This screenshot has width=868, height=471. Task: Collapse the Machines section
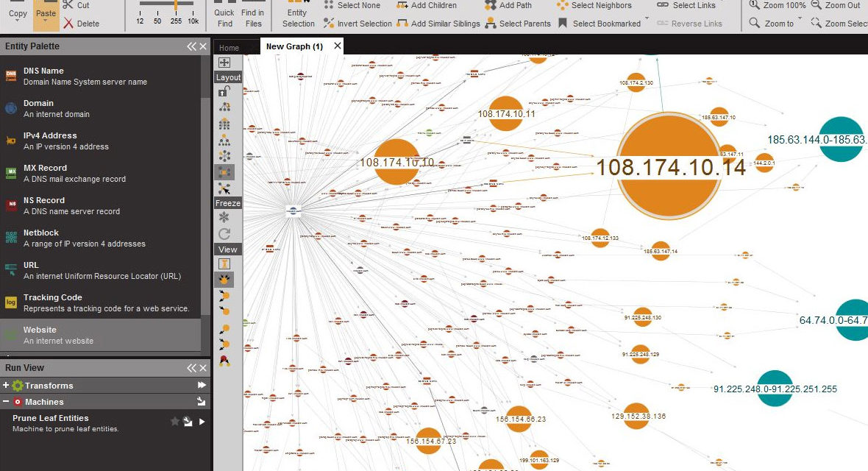[x=6, y=402]
